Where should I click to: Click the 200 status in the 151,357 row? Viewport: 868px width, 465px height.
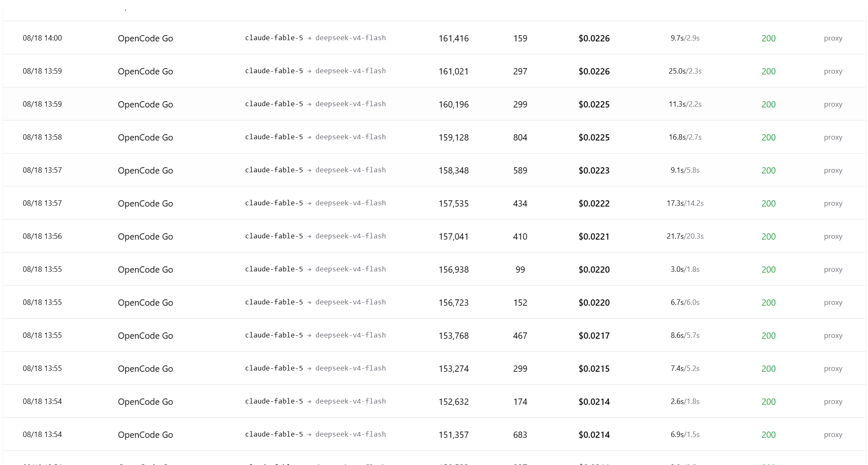pyautogui.click(x=768, y=435)
